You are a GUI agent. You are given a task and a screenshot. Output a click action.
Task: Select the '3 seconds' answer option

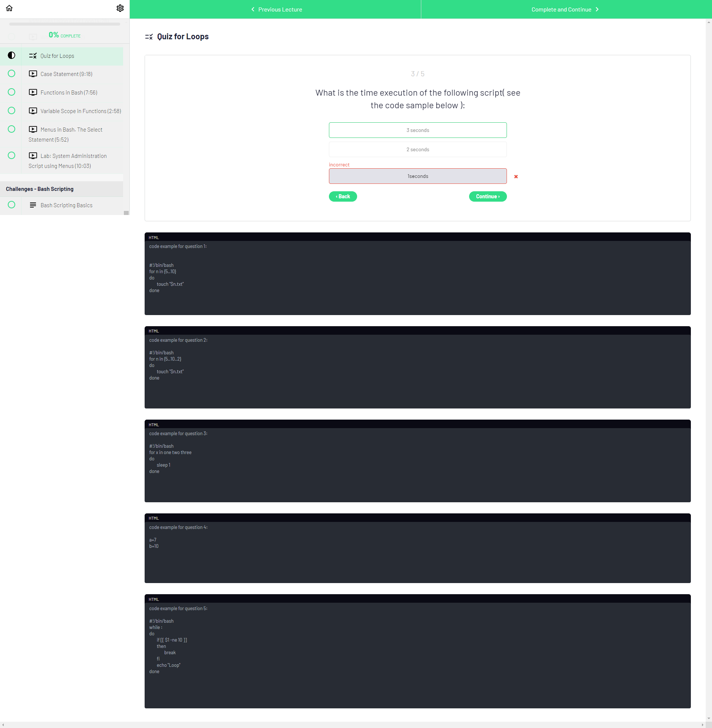click(x=417, y=130)
